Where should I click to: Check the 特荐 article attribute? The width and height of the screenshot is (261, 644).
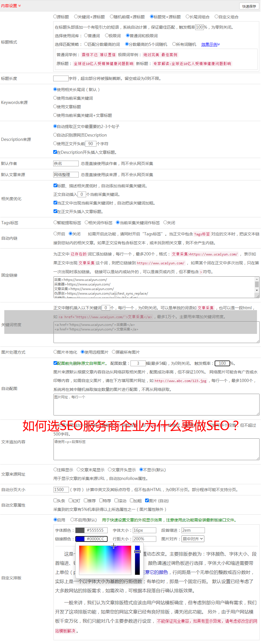tap(101, 501)
